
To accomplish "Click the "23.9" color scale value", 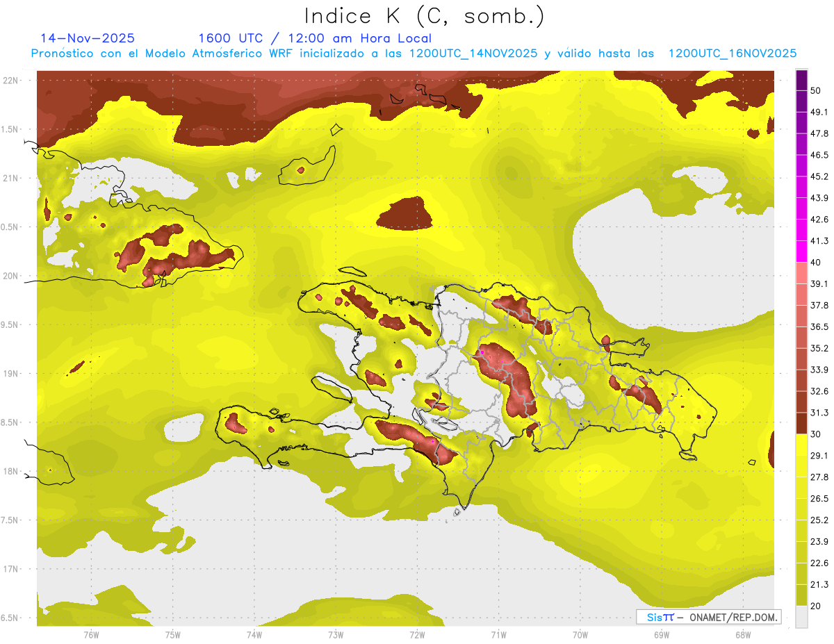I will (819, 542).
